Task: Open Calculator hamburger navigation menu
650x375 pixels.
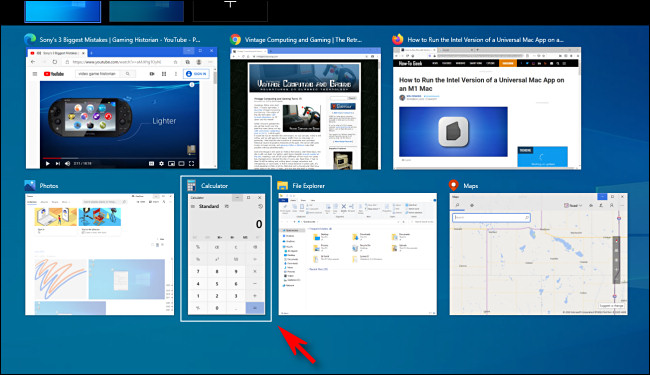Action: click(193, 206)
